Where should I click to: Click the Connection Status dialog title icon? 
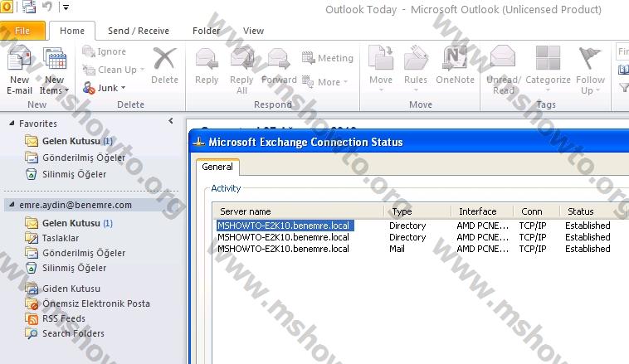coord(198,142)
